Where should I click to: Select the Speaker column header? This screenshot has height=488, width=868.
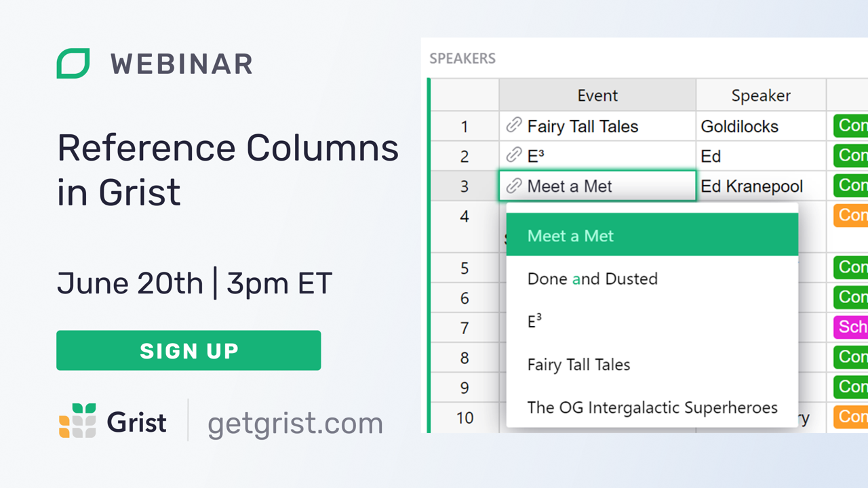(x=760, y=96)
